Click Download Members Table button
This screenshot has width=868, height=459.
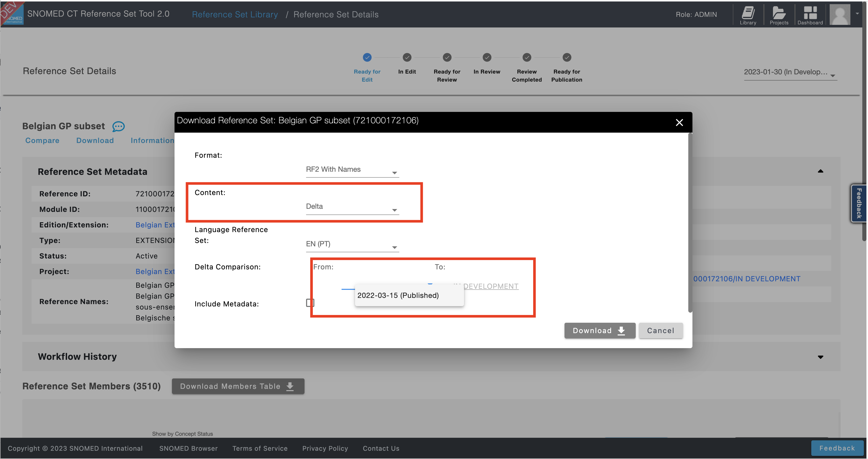point(238,386)
